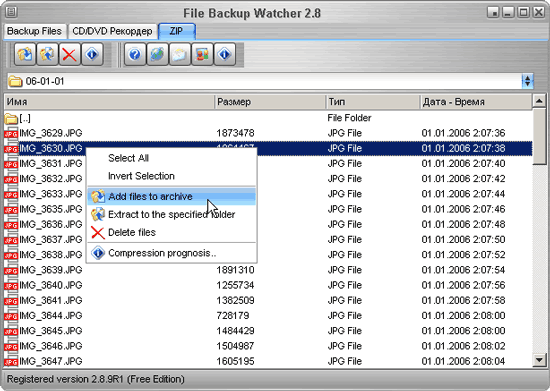Click the compression prognosis info toolbar icon
The width and height of the screenshot is (550, 391).
[92, 54]
